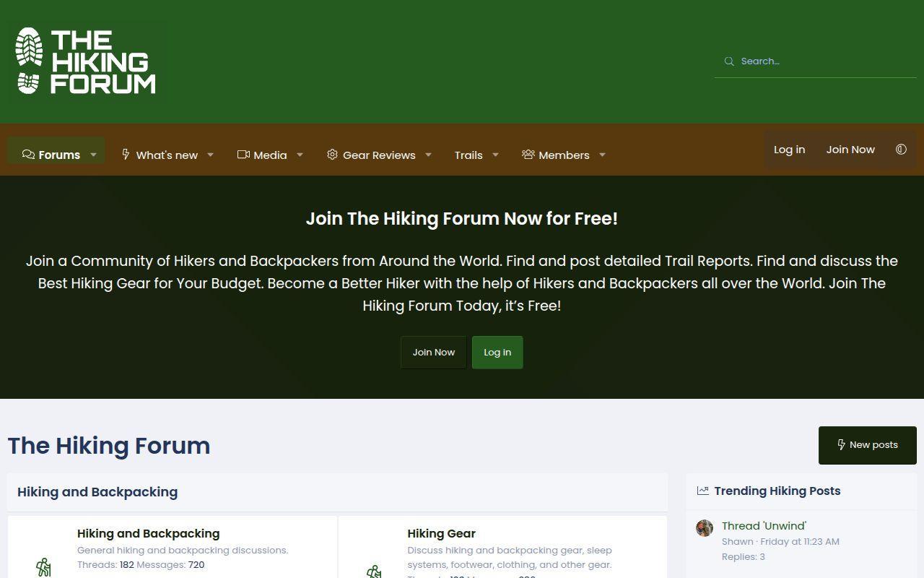The width and height of the screenshot is (924, 578).
Task: Open Media via its video camera icon
Action: 242,155
